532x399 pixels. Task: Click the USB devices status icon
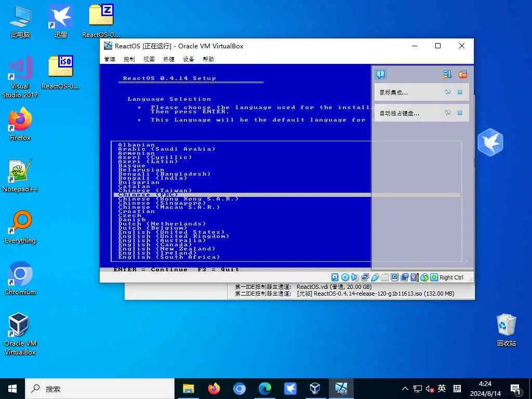(375, 277)
